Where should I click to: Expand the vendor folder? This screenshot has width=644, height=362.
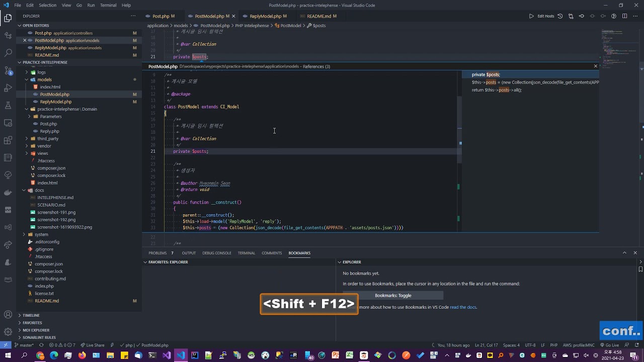[44, 146]
